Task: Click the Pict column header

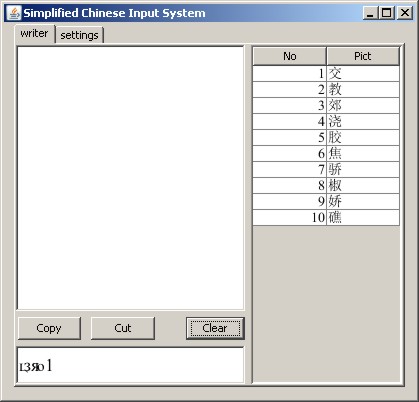Action: [363, 56]
